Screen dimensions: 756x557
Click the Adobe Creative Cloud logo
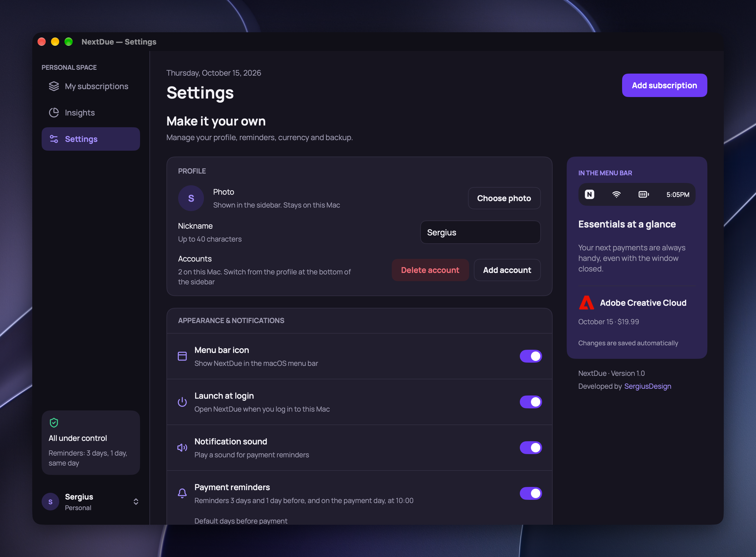[x=586, y=303]
